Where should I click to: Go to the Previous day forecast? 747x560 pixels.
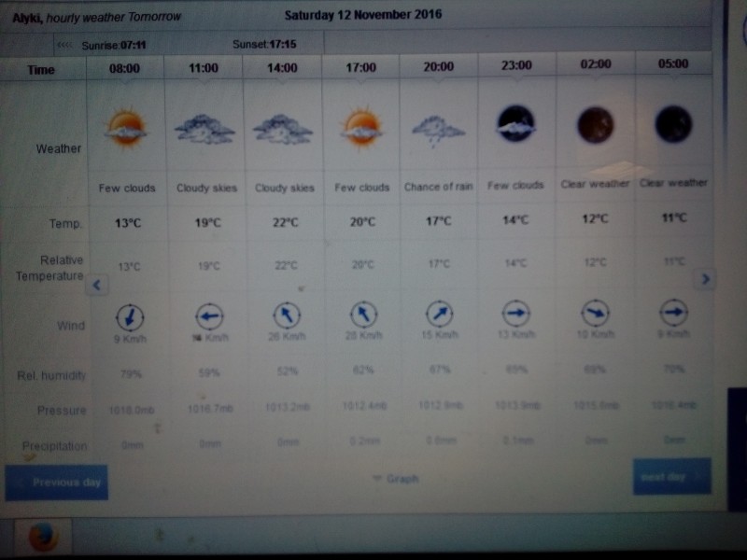tap(57, 483)
